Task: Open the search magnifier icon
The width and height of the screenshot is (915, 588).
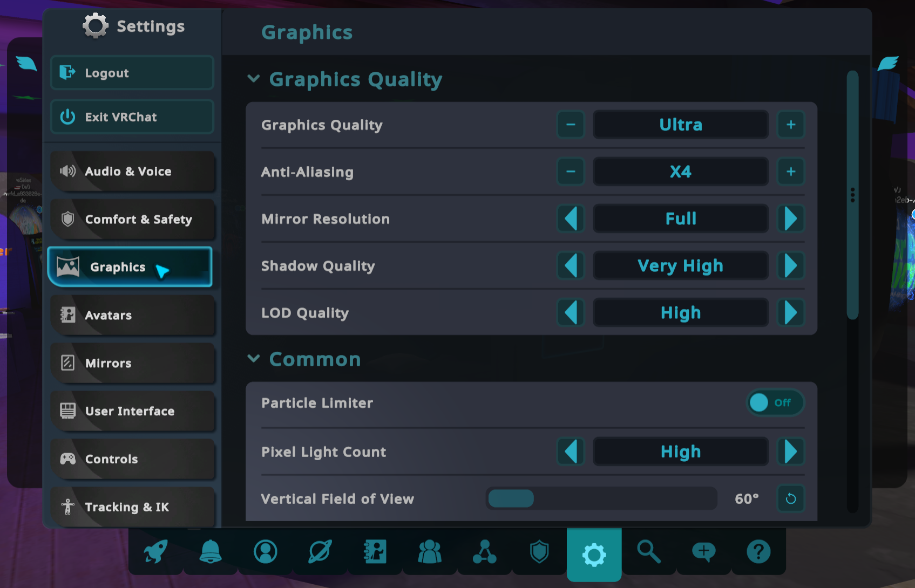Action: click(x=649, y=551)
